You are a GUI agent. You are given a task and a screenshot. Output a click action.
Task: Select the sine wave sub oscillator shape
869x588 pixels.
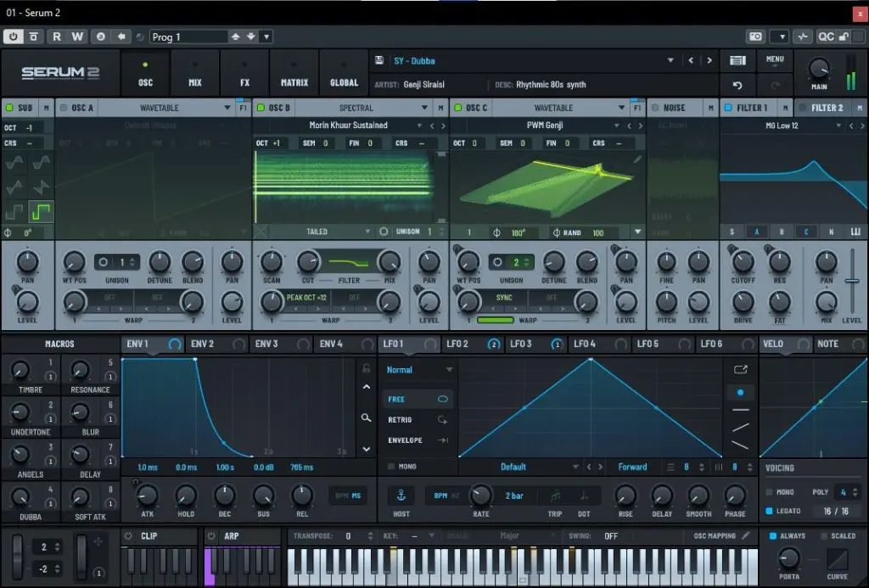click(x=14, y=162)
